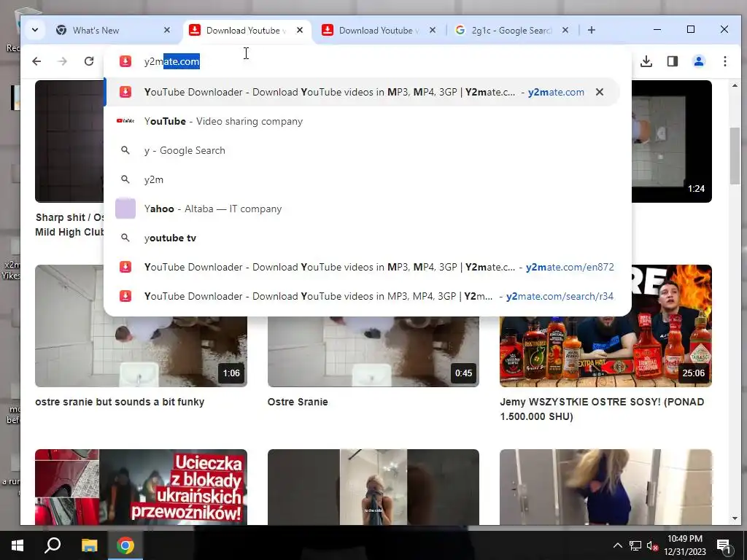747x560 pixels.
Task: Open the Chrome three-dot menu
Action: (724, 61)
